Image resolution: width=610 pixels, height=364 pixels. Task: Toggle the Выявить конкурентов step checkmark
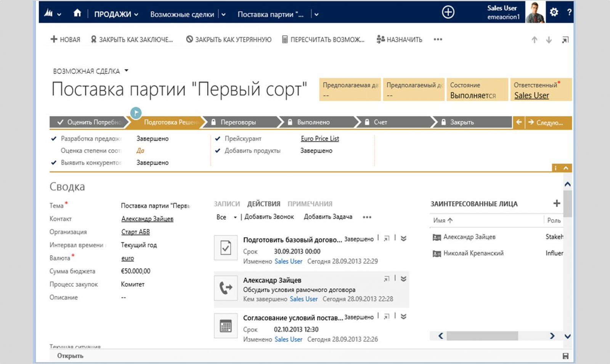[x=53, y=163]
